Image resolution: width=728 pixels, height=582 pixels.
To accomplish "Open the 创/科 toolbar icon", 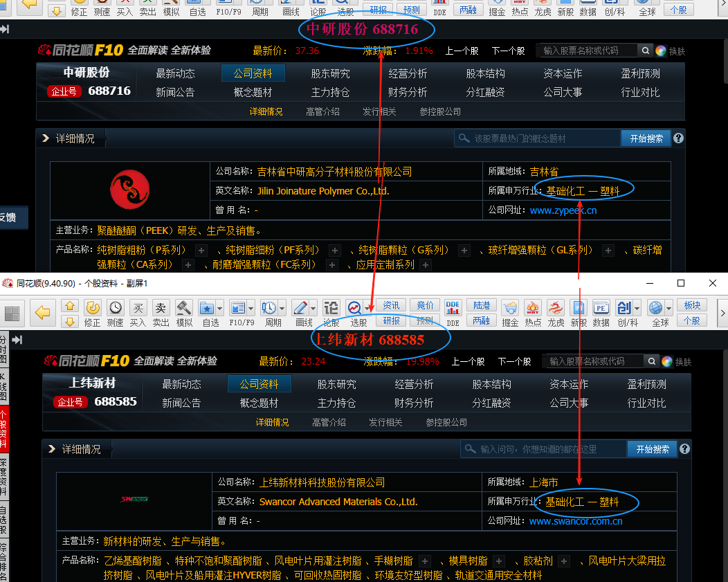I will point(624,308).
